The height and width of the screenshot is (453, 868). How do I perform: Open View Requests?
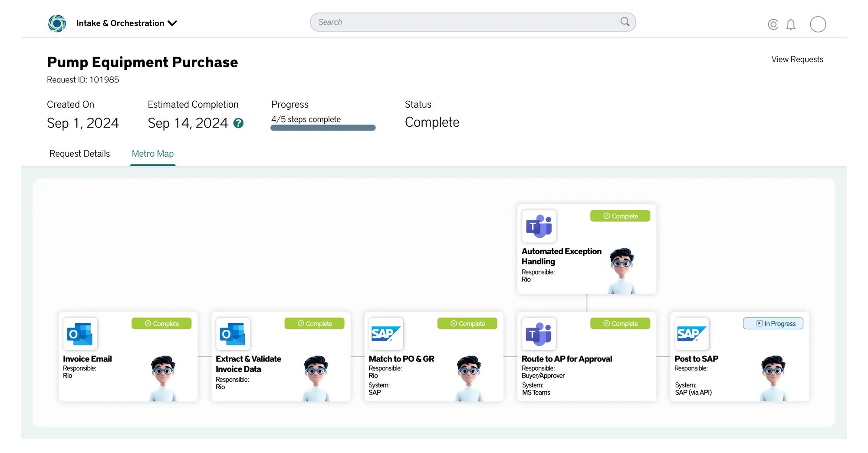click(x=797, y=59)
